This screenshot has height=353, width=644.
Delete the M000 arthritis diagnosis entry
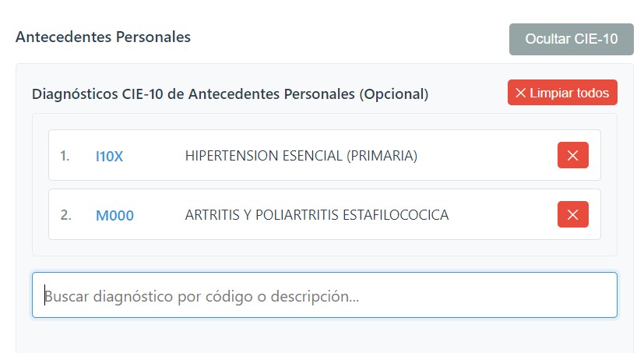(572, 214)
